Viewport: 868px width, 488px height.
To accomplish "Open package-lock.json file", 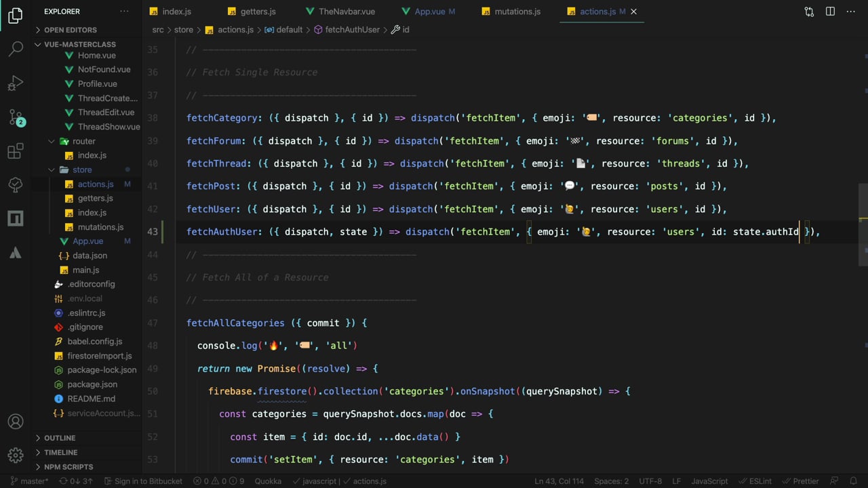I will (x=102, y=370).
